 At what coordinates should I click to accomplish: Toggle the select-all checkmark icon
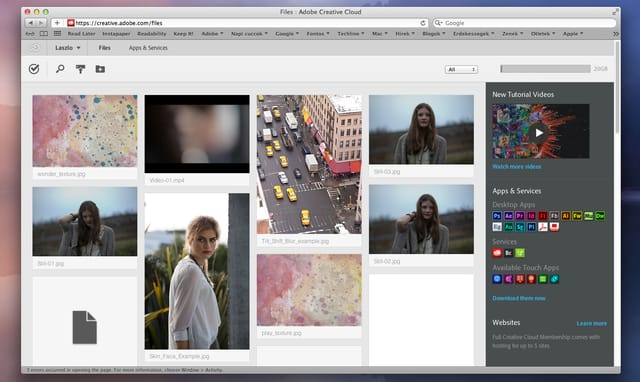tap(34, 69)
